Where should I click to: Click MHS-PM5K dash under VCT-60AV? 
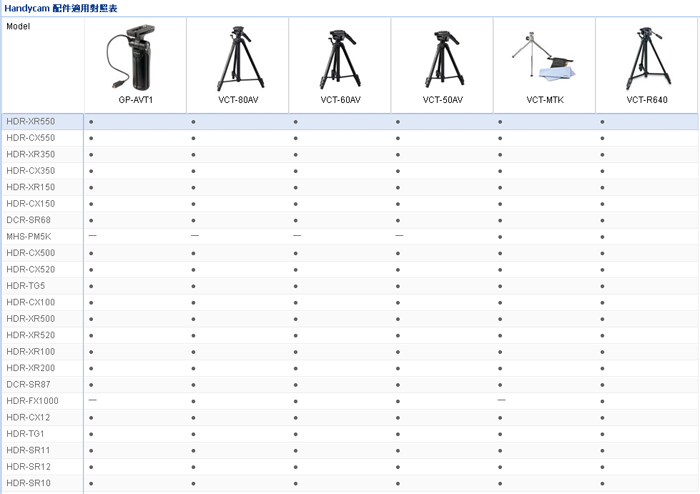point(297,235)
